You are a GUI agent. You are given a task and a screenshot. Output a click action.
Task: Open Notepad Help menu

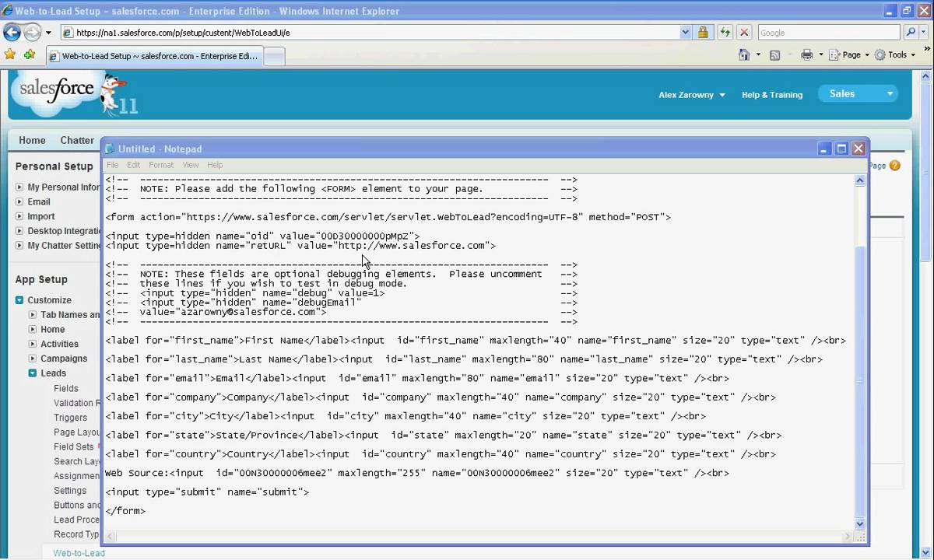point(215,165)
